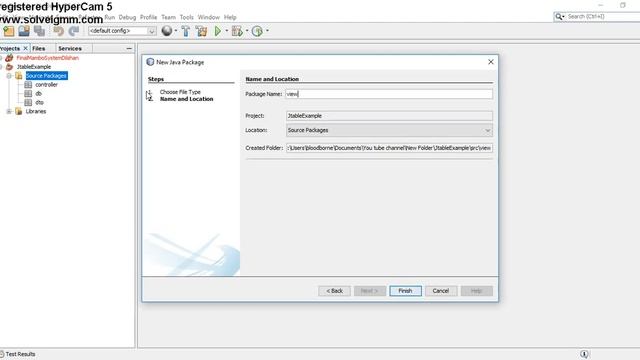Image resolution: width=640 pixels, height=360 pixels.
Task: Open the Debug menu
Action: (x=127, y=17)
